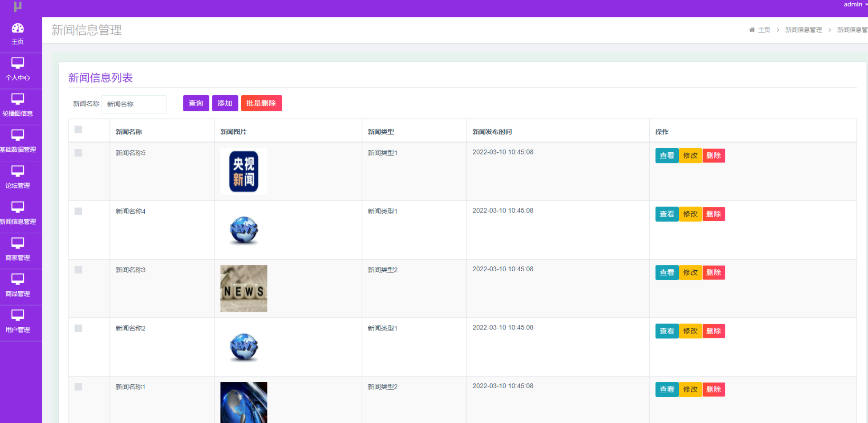
Task: Check the checkbox for 新闻名称5 row
Action: 78,153
